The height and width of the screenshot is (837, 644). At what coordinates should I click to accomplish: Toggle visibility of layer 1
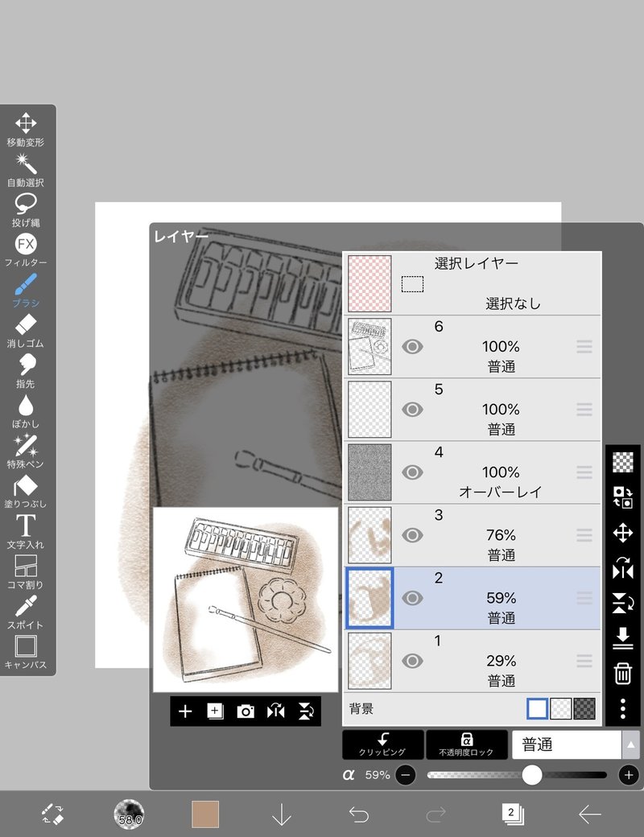coord(412,661)
